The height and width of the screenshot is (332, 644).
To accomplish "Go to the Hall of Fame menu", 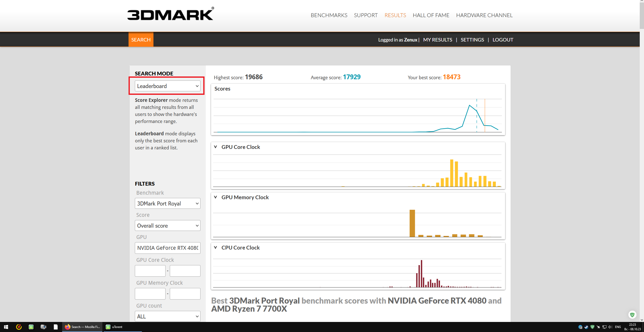I will [x=431, y=15].
